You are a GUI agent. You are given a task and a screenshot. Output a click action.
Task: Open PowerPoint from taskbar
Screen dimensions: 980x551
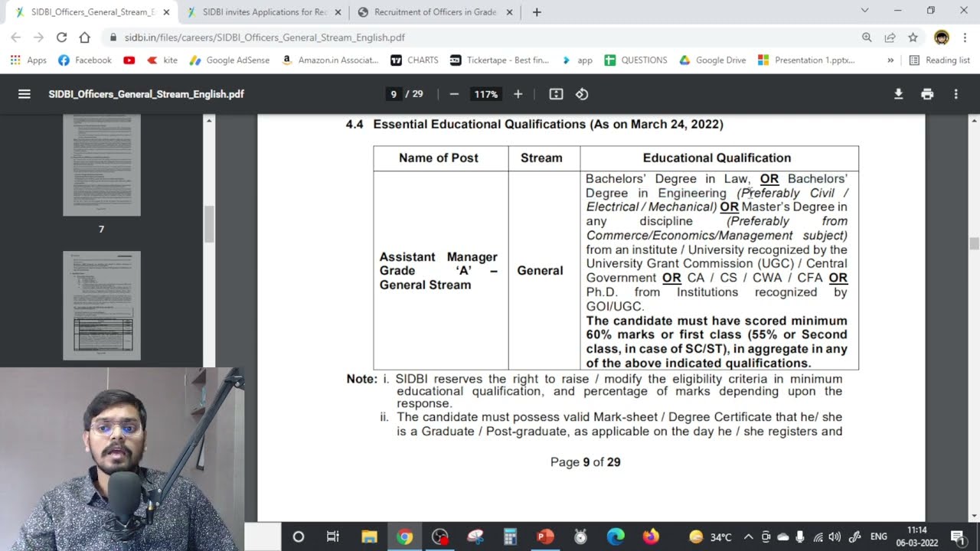tap(545, 536)
